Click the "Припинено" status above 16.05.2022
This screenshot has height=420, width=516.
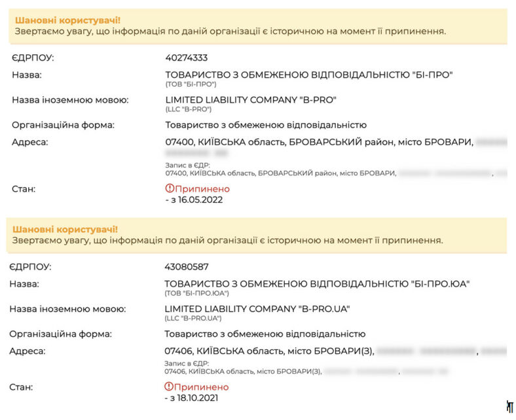(202, 189)
